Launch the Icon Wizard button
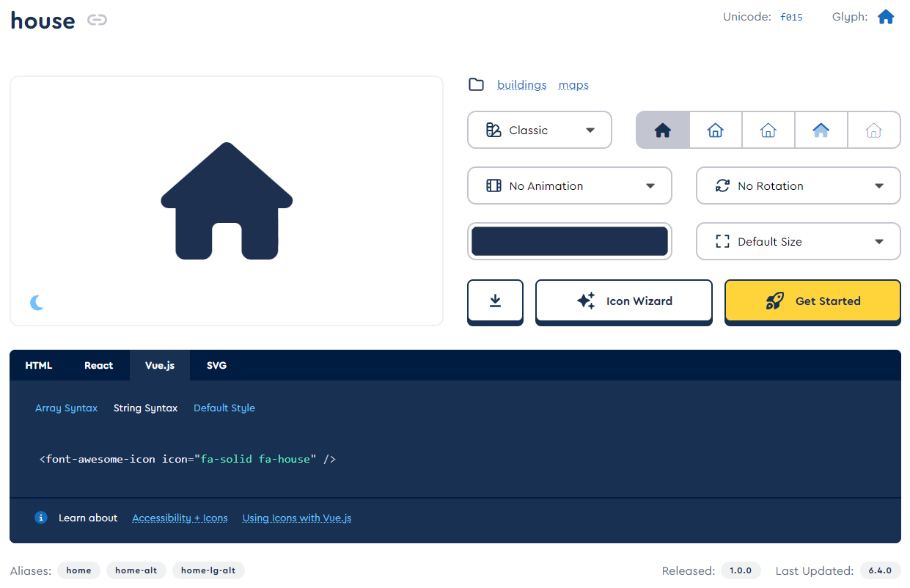 coord(624,301)
